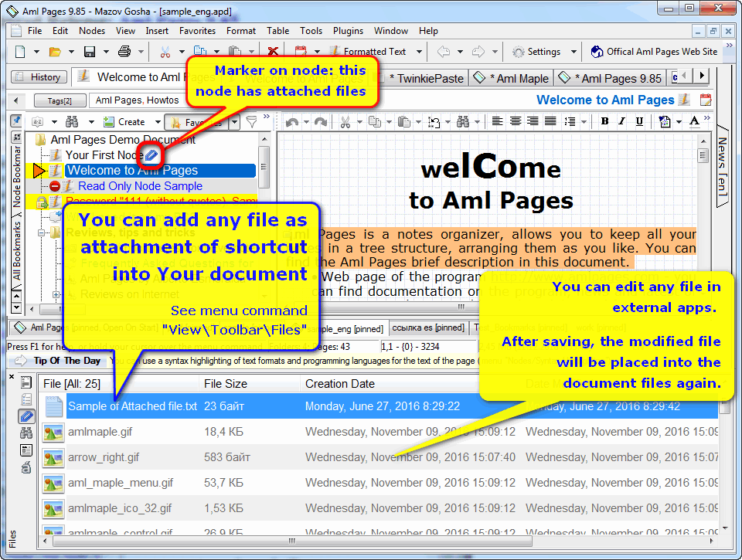Open the Favorites menu
The height and width of the screenshot is (560, 742).
(x=197, y=31)
